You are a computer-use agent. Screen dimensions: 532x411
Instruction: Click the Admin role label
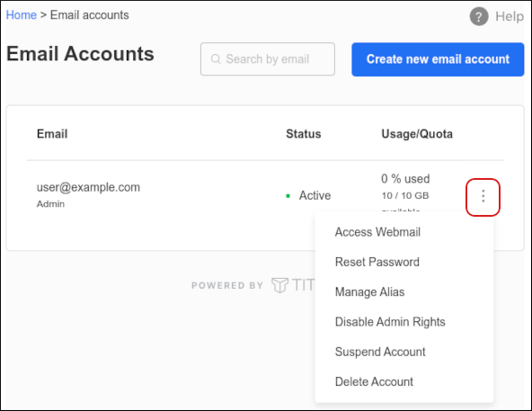pyautogui.click(x=50, y=204)
